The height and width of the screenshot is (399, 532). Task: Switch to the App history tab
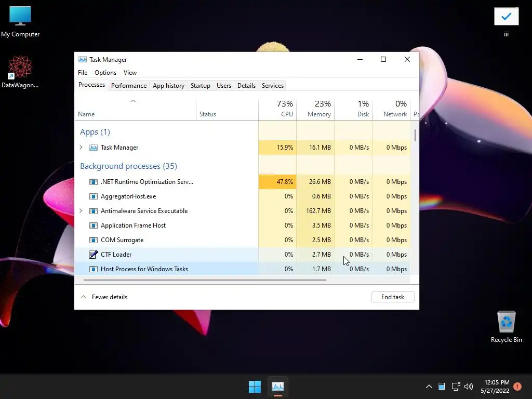(169, 86)
